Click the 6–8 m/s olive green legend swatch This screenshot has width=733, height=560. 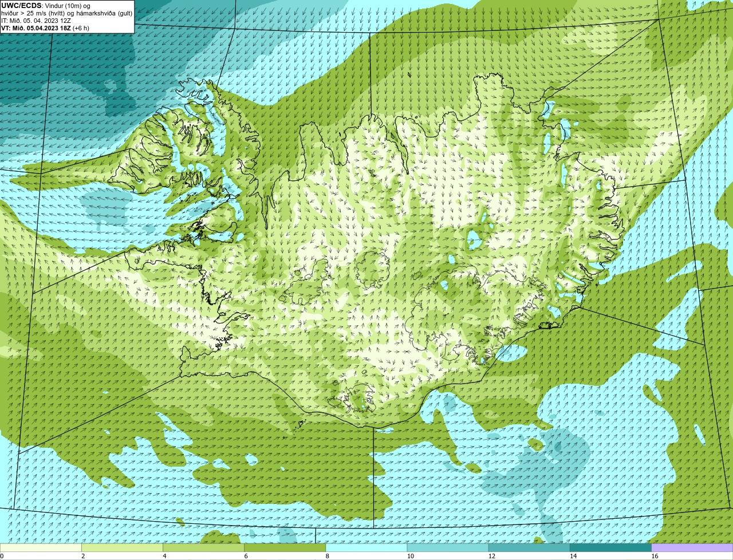pyautogui.click(x=286, y=547)
